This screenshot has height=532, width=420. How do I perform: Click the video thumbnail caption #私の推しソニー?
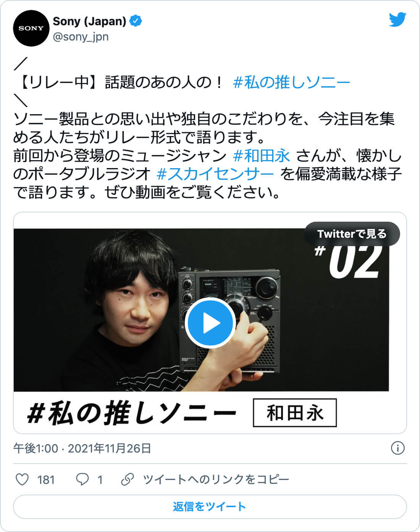[132, 413]
